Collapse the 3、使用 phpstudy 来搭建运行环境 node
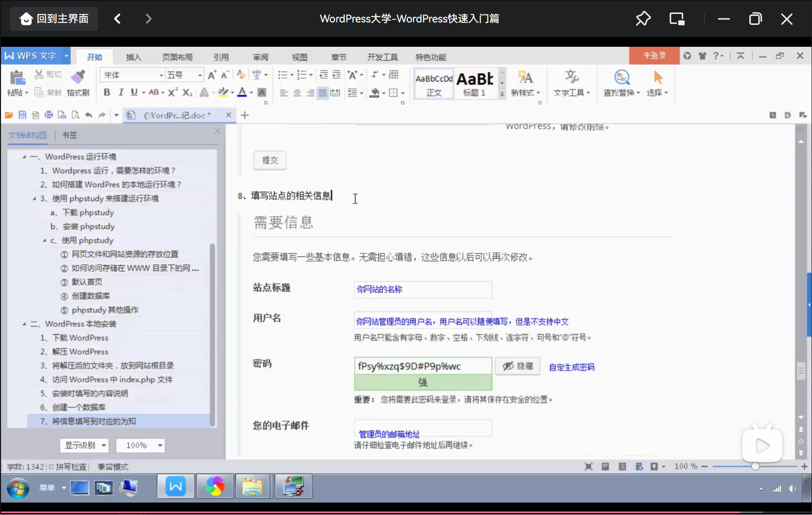812x515 pixels. (34, 199)
